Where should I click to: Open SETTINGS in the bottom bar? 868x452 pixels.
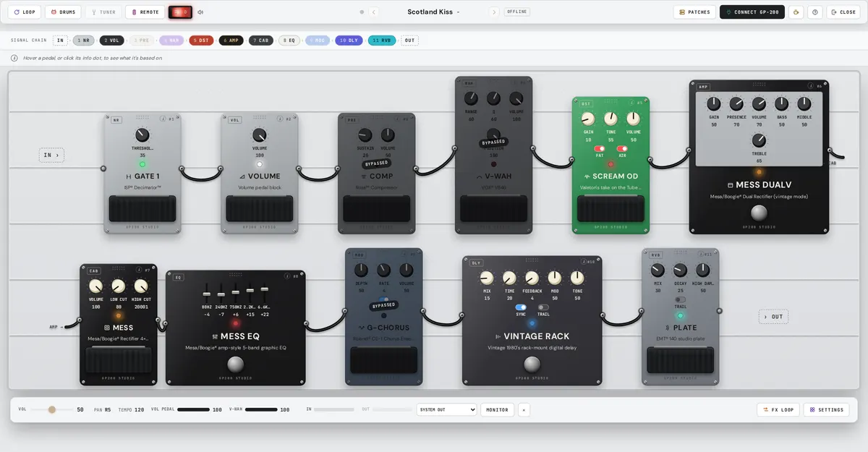826,409
